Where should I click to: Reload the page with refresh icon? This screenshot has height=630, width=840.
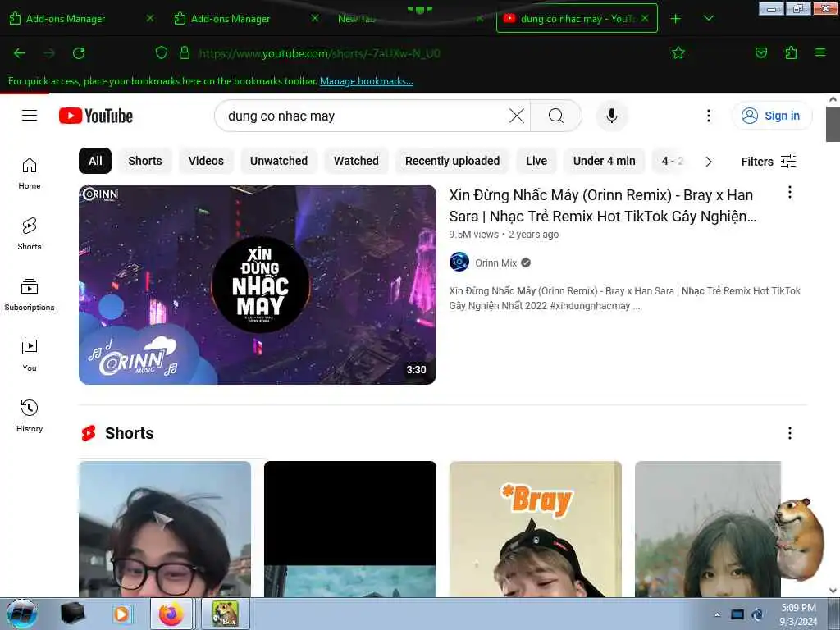[x=79, y=53]
